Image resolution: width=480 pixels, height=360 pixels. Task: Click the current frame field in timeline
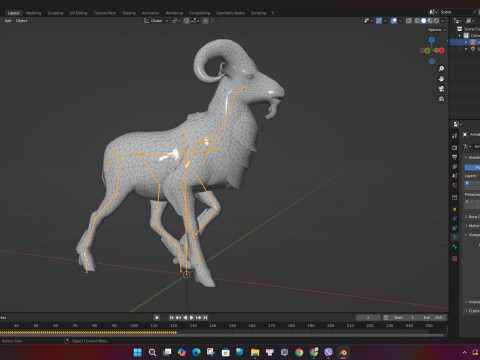point(368,318)
